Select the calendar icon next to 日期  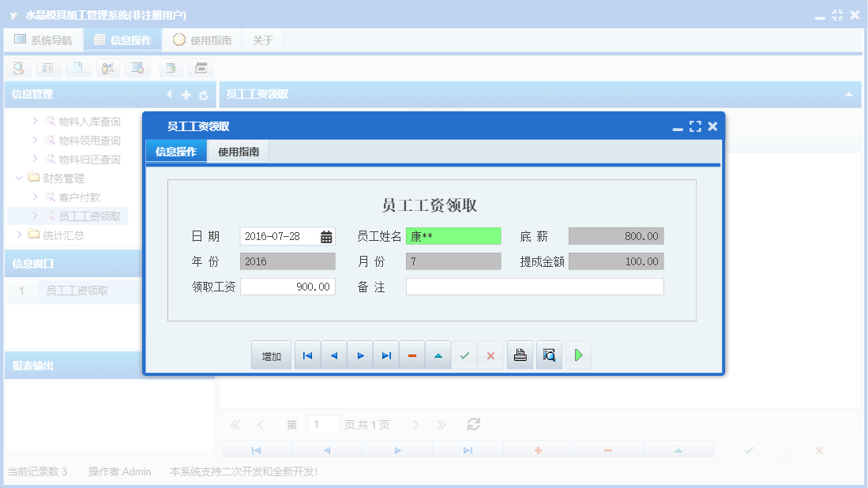(x=327, y=235)
